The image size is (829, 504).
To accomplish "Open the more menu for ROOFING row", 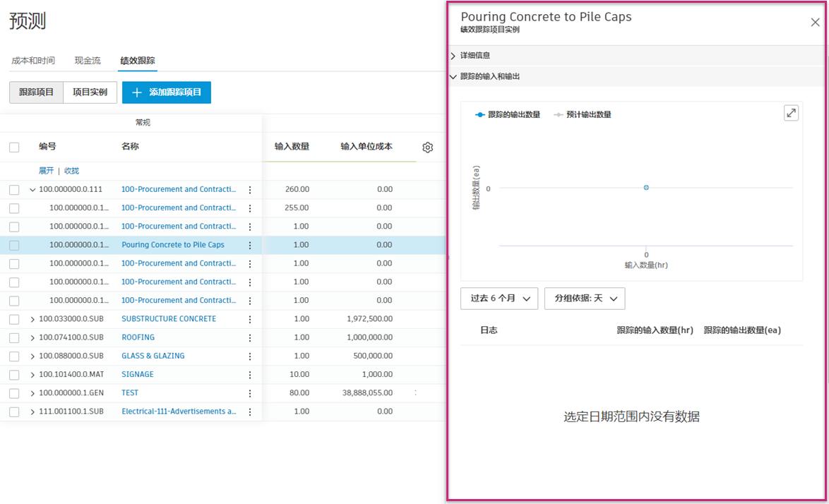I will pyautogui.click(x=250, y=337).
